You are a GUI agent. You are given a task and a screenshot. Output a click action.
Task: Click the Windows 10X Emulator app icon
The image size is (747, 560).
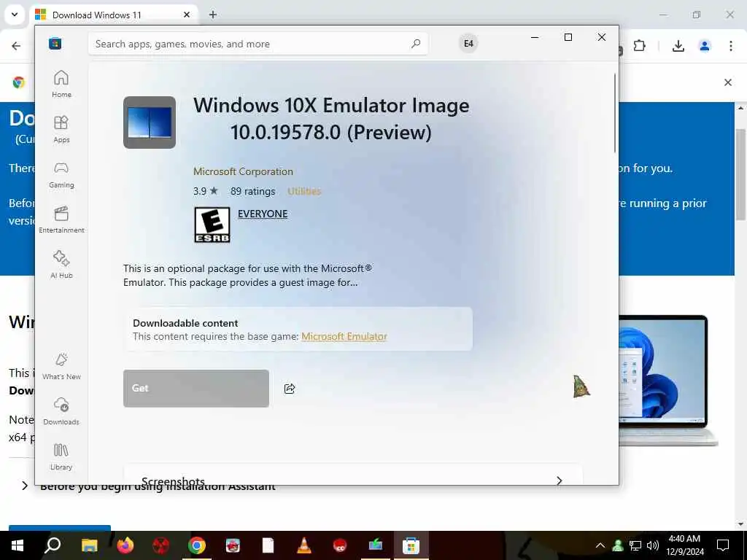(150, 122)
